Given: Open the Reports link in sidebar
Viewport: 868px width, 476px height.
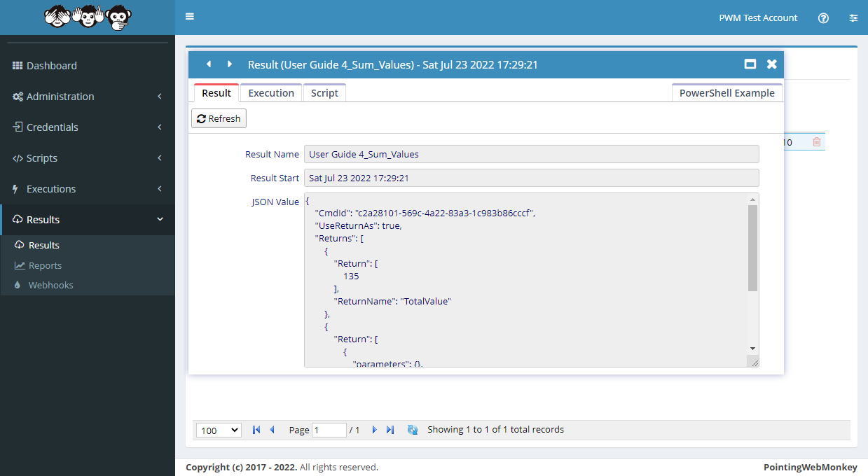Looking at the screenshot, I should point(45,266).
